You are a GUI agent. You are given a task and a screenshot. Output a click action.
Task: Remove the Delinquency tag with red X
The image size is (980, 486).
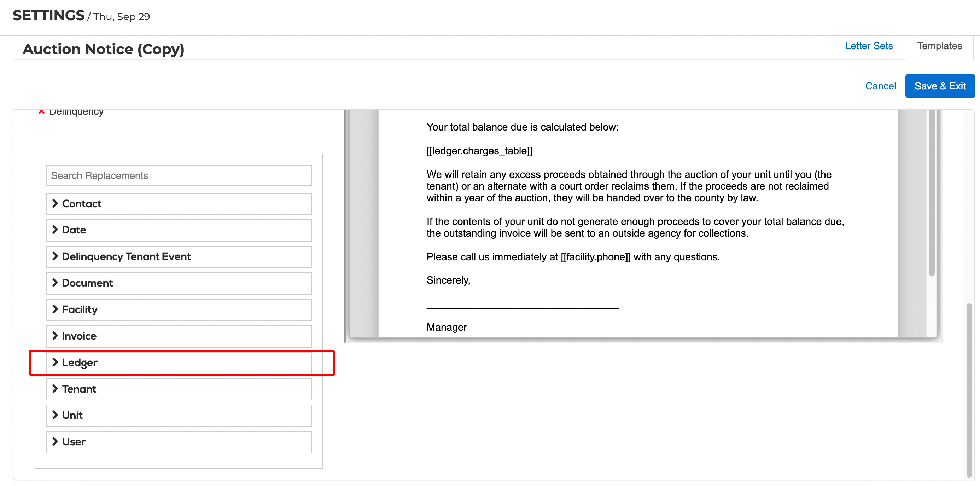pos(41,111)
